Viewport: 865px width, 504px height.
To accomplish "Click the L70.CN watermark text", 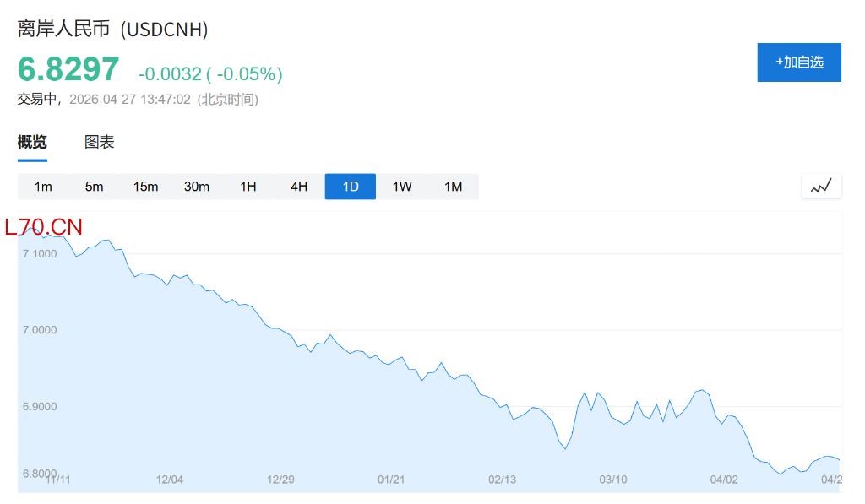I will pos(44,227).
